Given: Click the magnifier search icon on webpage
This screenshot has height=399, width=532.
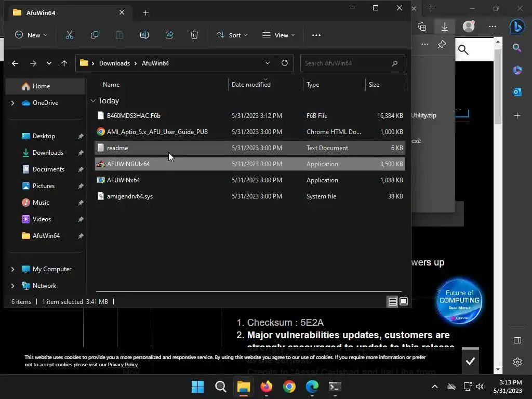Looking at the screenshot, I should click(x=463, y=50).
